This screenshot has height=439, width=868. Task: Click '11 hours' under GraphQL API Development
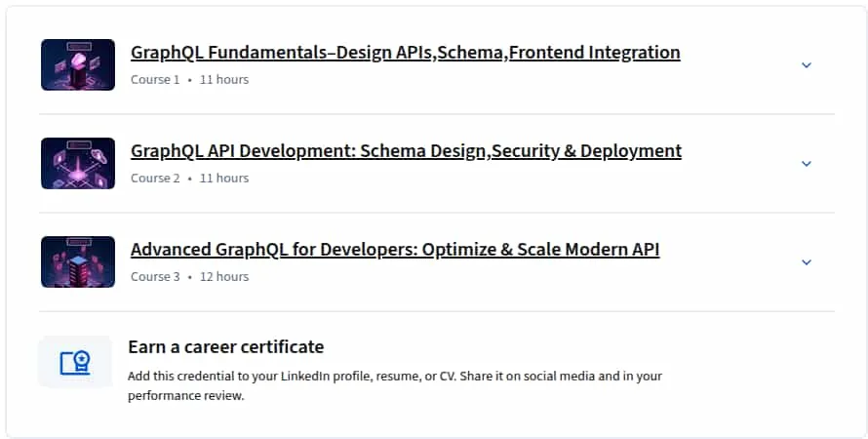224,179
